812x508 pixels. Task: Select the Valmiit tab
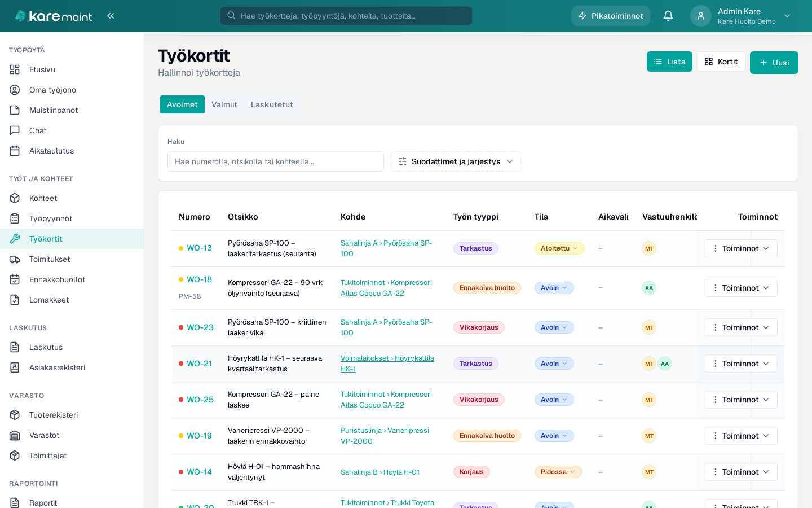pyautogui.click(x=224, y=104)
